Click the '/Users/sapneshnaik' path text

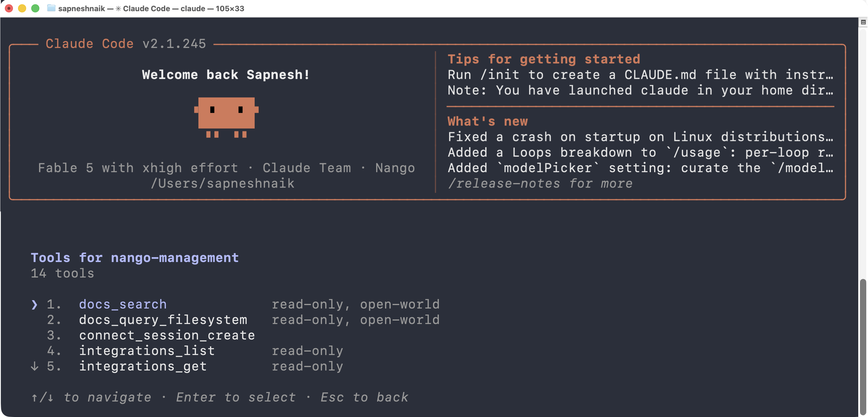[223, 184]
